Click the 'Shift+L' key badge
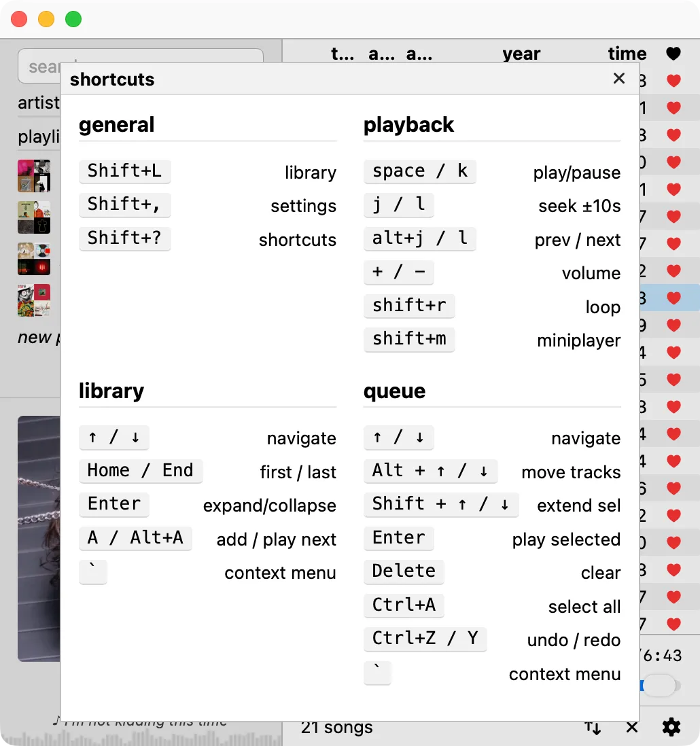This screenshot has height=746, width=700. point(124,171)
